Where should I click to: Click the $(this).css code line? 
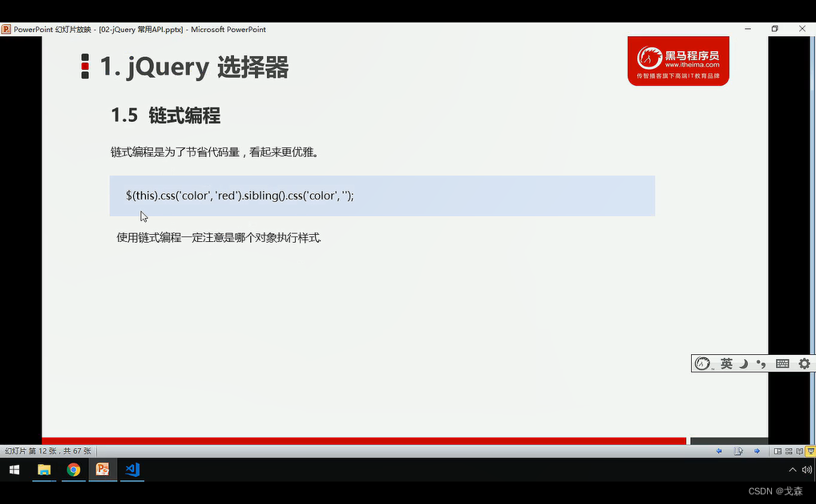click(x=240, y=196)
